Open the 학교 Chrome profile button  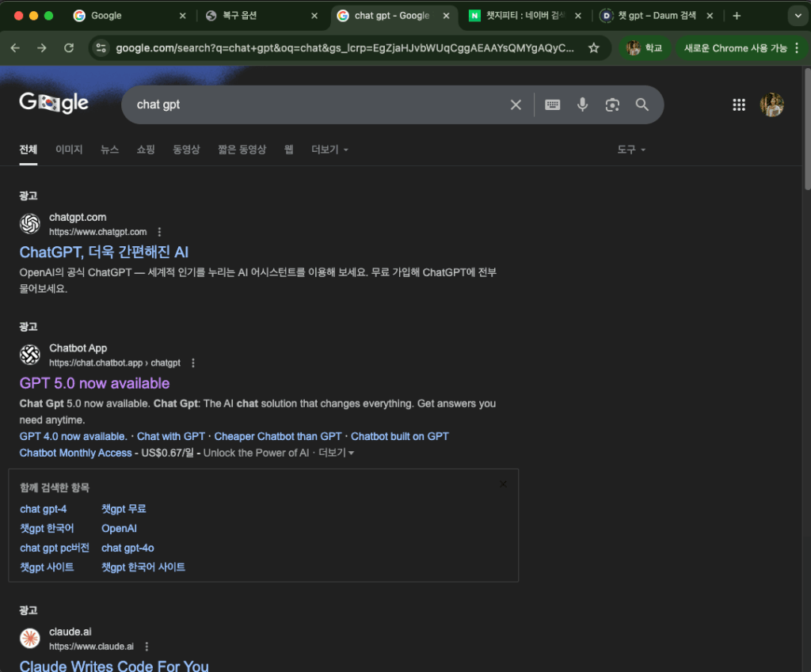tap(645, 48)
